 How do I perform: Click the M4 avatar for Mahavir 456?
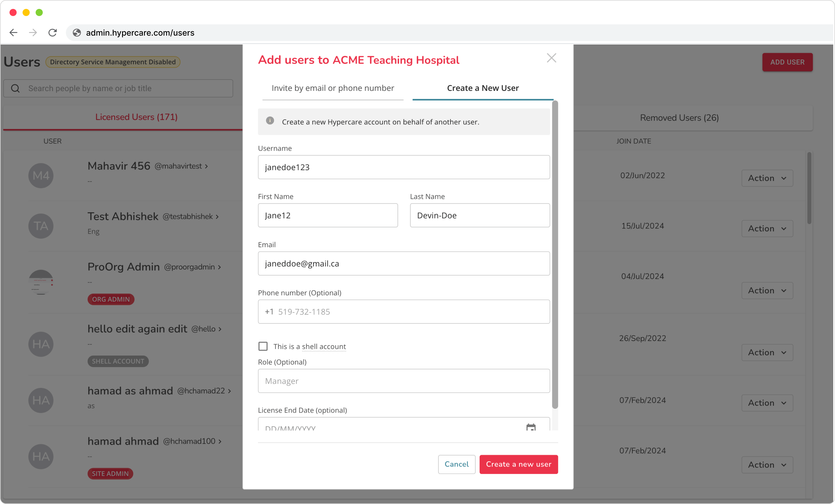click(41, 175)
